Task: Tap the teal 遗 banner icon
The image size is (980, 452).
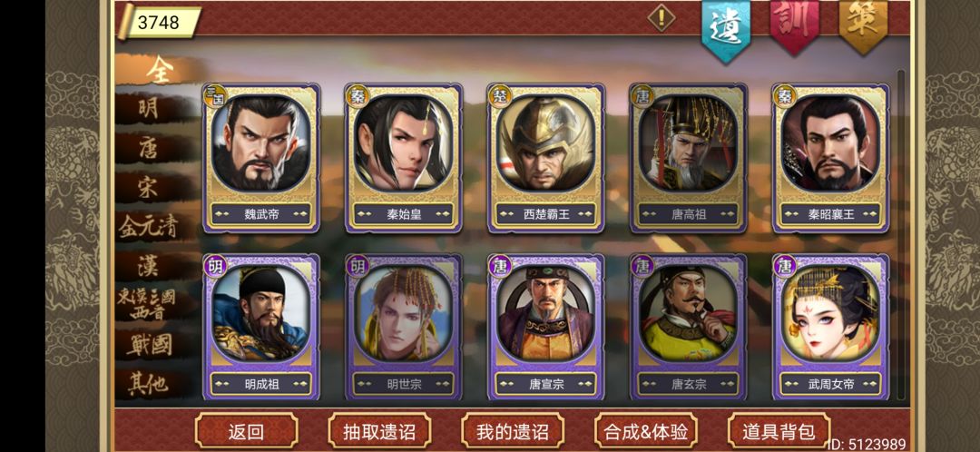Action: click(x=726, y=29)
